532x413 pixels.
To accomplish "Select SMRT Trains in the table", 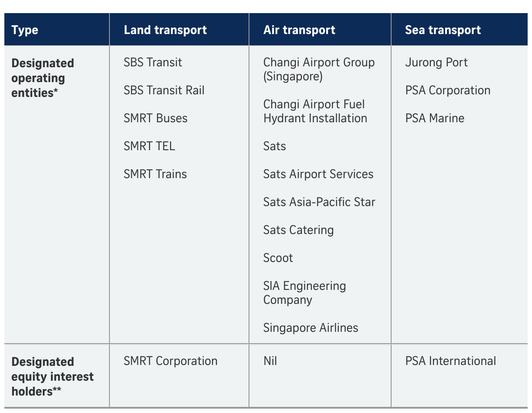I will (155, 174).
